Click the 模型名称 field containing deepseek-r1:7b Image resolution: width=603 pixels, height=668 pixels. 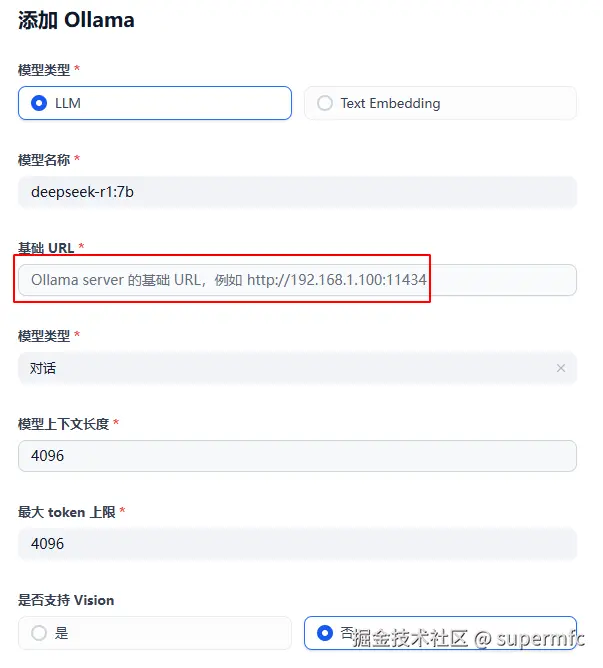(297, 192)
